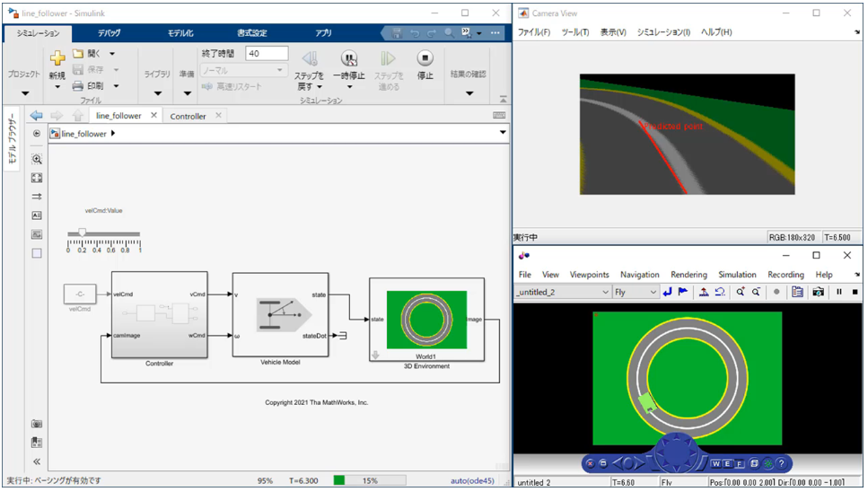The image size is (868, 492).
Task: Click the record gray circle in viewer toolbar
Action: tap(776, 292)
